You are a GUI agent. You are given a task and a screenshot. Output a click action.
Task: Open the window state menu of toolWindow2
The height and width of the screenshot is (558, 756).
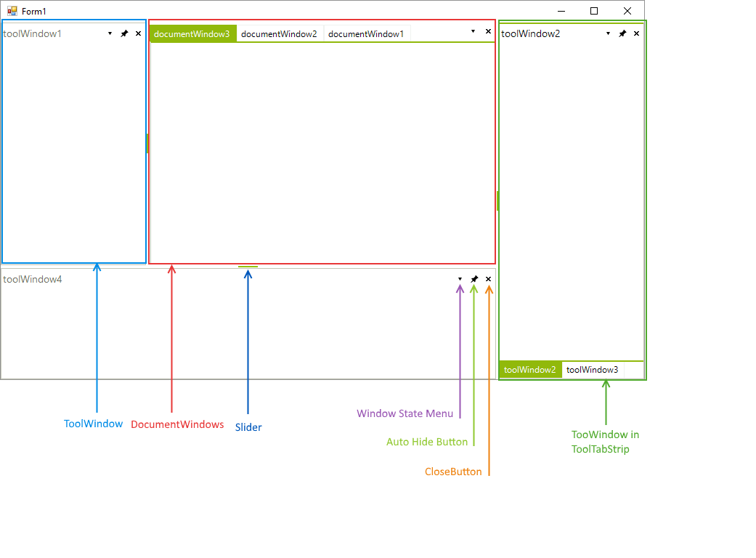608,33
